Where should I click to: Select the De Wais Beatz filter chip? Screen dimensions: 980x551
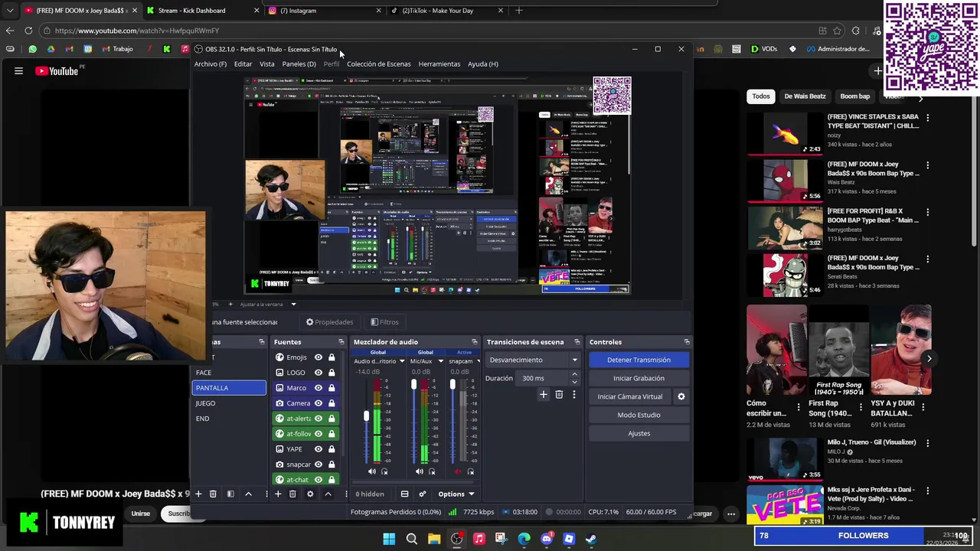click(x=805, y=96)
